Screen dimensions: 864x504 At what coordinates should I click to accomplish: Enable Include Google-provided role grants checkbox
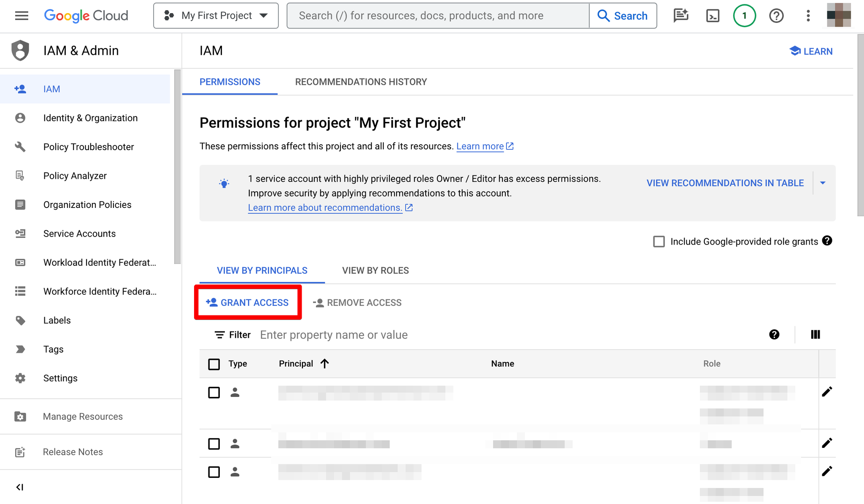659,242
